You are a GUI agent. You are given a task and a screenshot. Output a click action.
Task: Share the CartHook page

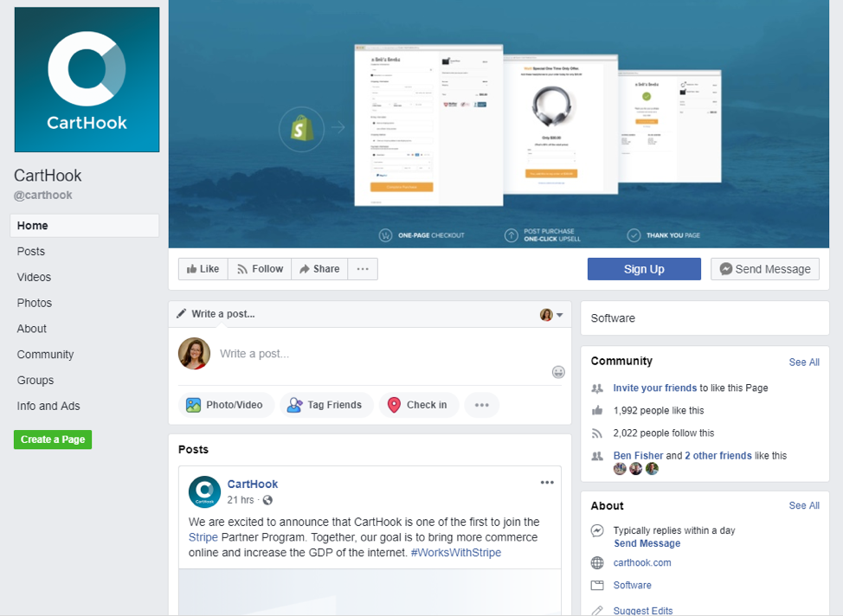click(319, 269)
